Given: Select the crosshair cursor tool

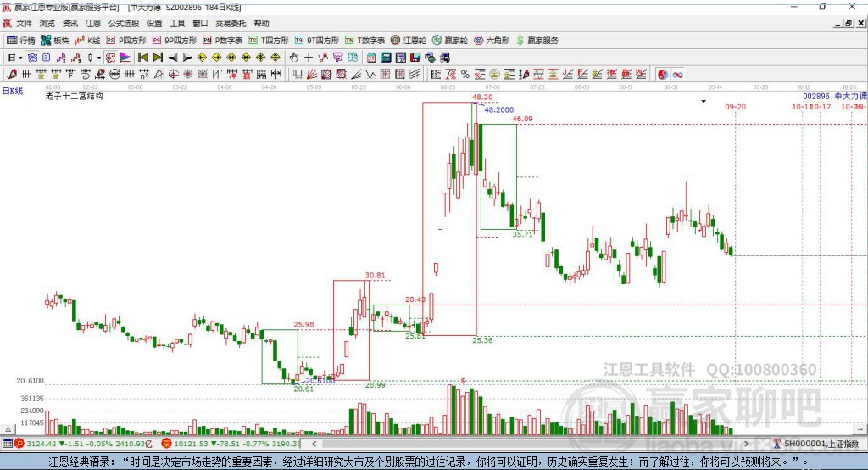Looking at the screenshot, I should [x=309, y=58].
